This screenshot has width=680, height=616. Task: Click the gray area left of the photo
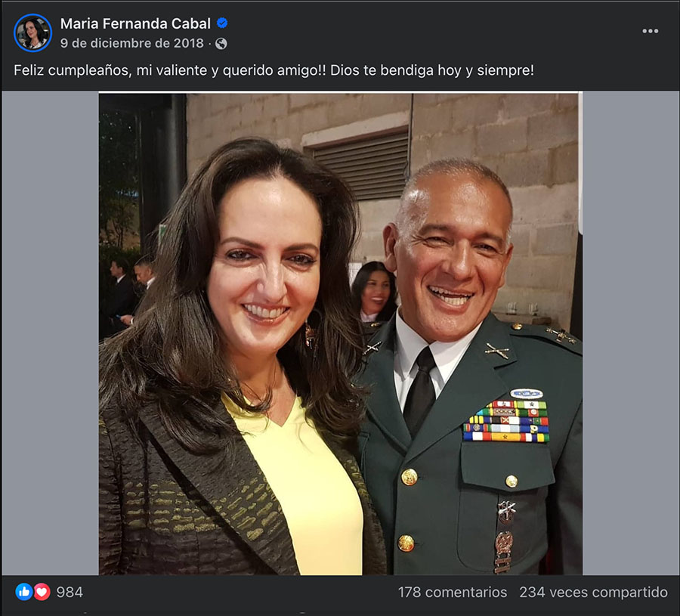coord(50,333)
